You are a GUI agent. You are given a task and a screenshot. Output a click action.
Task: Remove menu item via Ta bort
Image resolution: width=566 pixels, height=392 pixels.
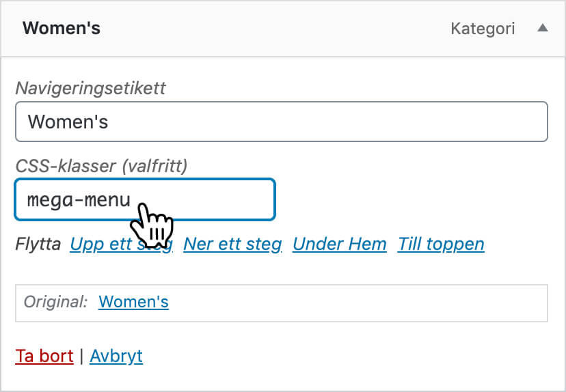(44, 356)
